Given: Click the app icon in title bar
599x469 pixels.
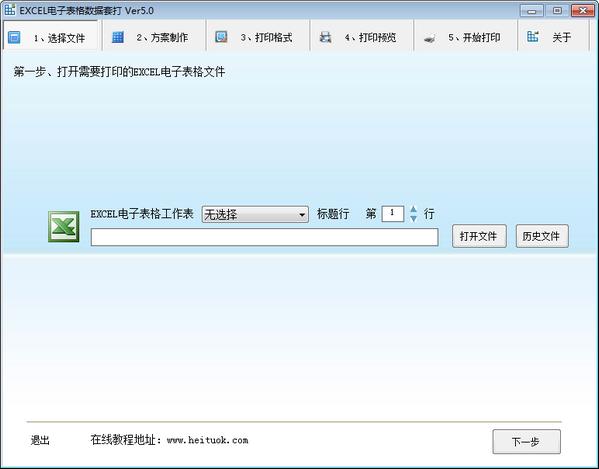Looking at the screenshot, I should click(x=10, y=10).
